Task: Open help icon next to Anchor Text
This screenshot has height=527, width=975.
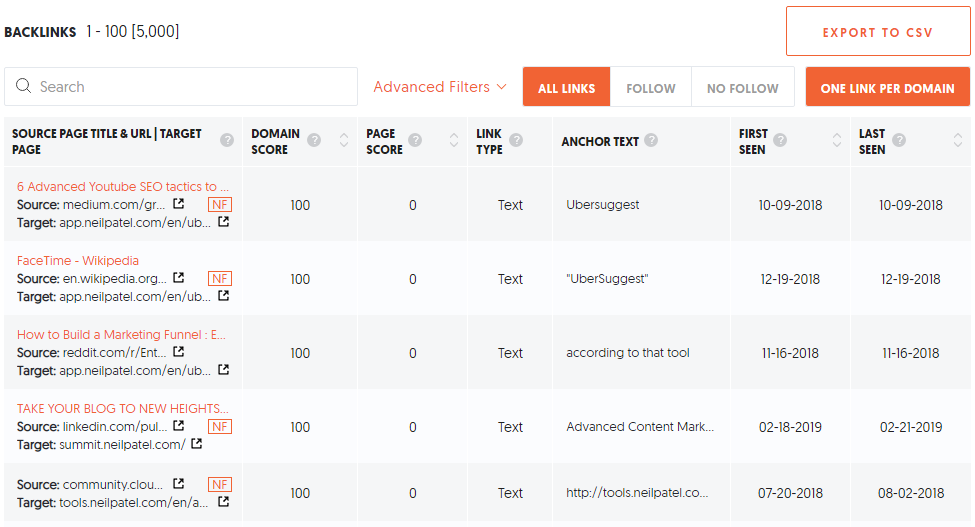Action: [651, 140]
